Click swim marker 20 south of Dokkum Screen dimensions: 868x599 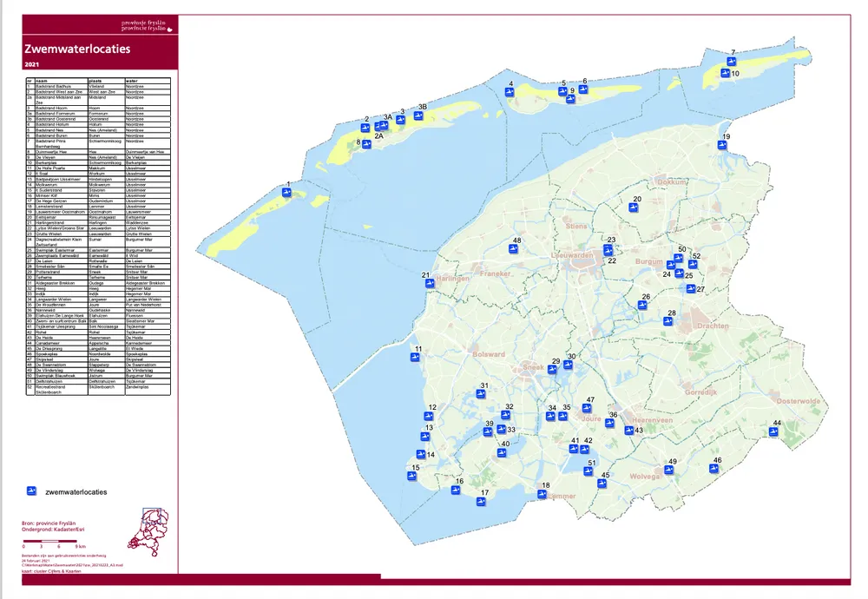(634, 208)
